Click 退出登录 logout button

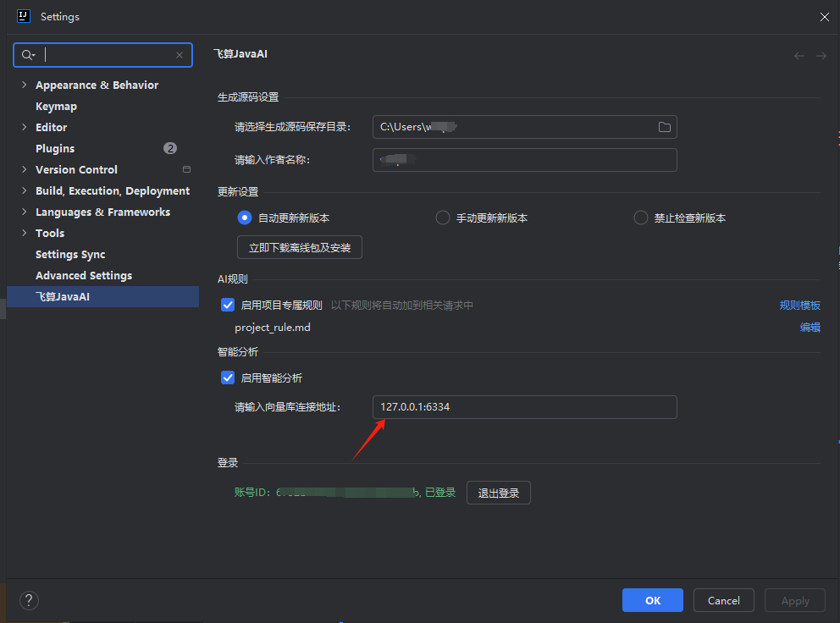tap(498, 493)
